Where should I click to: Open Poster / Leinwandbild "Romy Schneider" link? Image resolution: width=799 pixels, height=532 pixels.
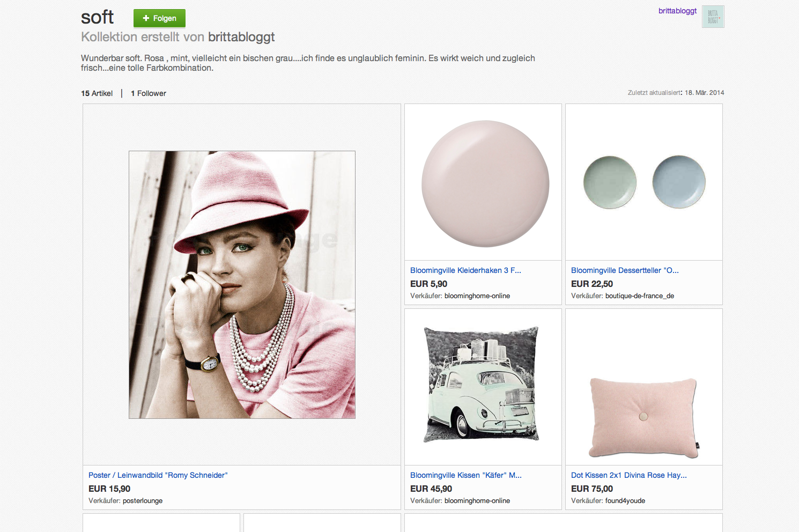(x=158, y=475)
